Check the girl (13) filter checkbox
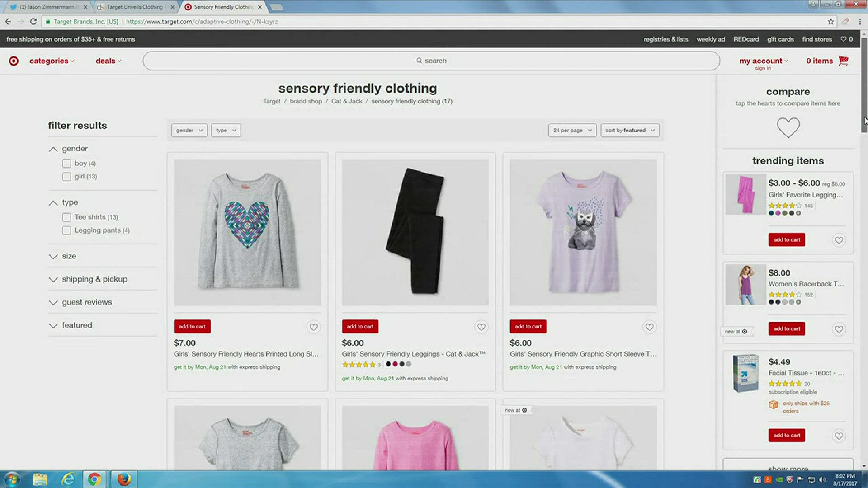Screen dimensions: 868x488 pyautogui.click(x=66, y=176)
